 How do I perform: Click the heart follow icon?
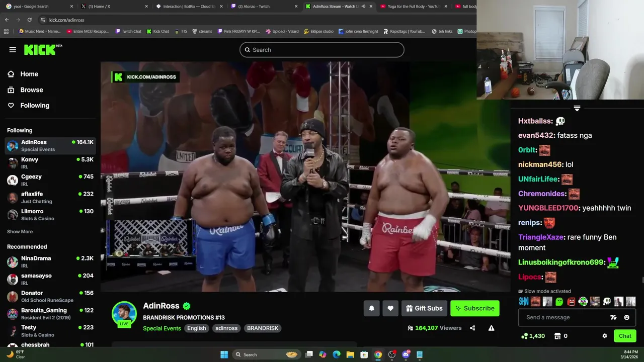pos(390,308)
